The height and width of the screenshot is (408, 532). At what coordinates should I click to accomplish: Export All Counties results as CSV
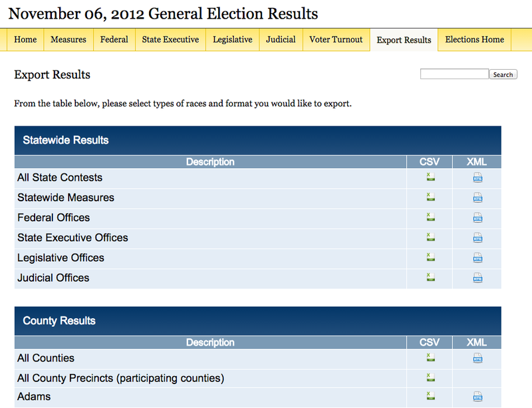pyautogui.click(x=430, y=357)
